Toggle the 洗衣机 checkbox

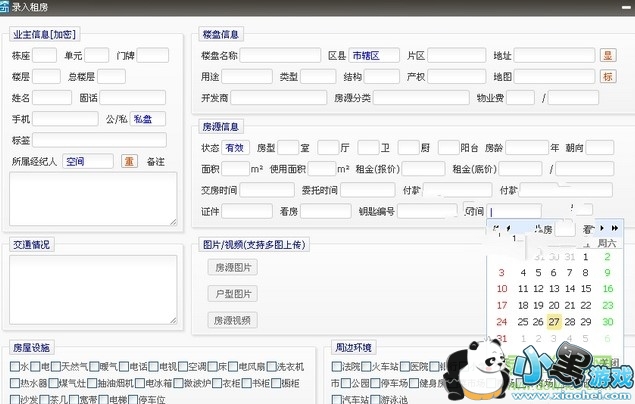coord(269,367)
